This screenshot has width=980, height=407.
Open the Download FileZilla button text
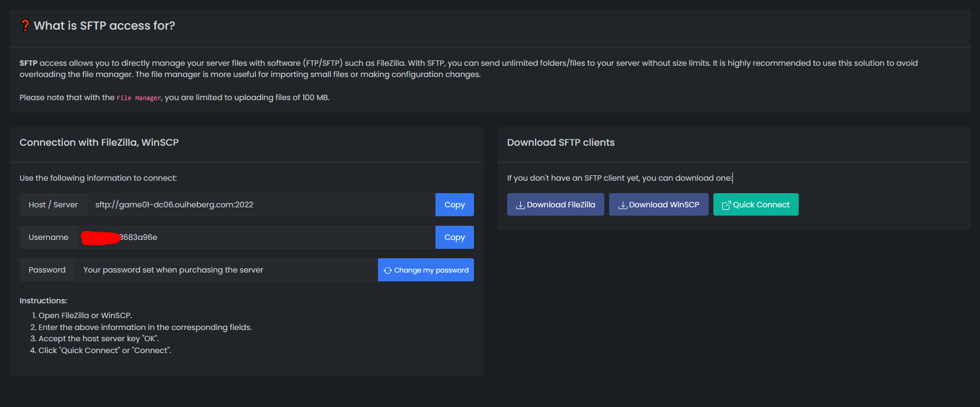(x=561, y=204)
